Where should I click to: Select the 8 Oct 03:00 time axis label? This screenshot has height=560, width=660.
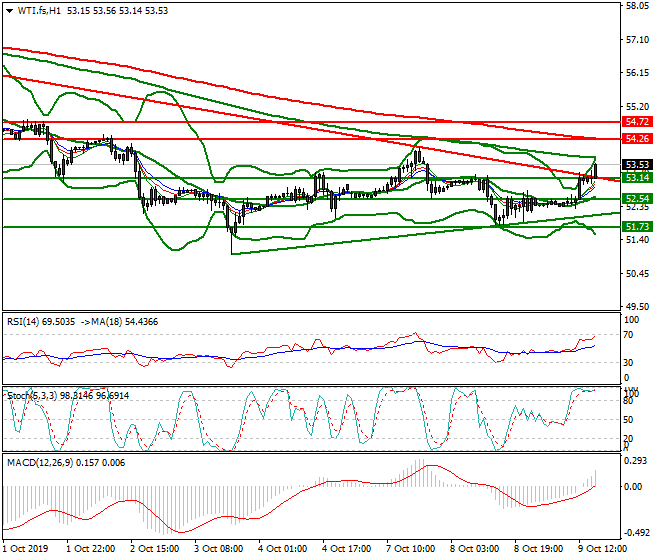[x=474, y=549]
